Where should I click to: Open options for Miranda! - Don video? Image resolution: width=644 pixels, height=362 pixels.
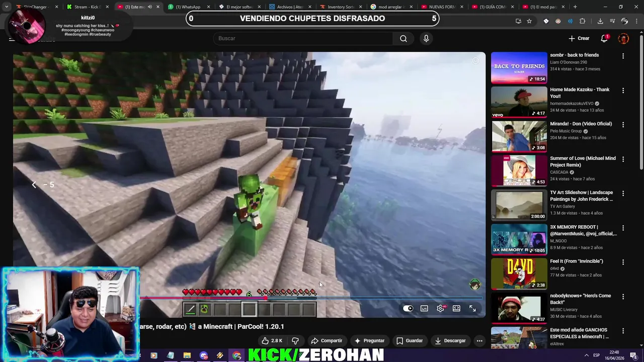point(623,125)
